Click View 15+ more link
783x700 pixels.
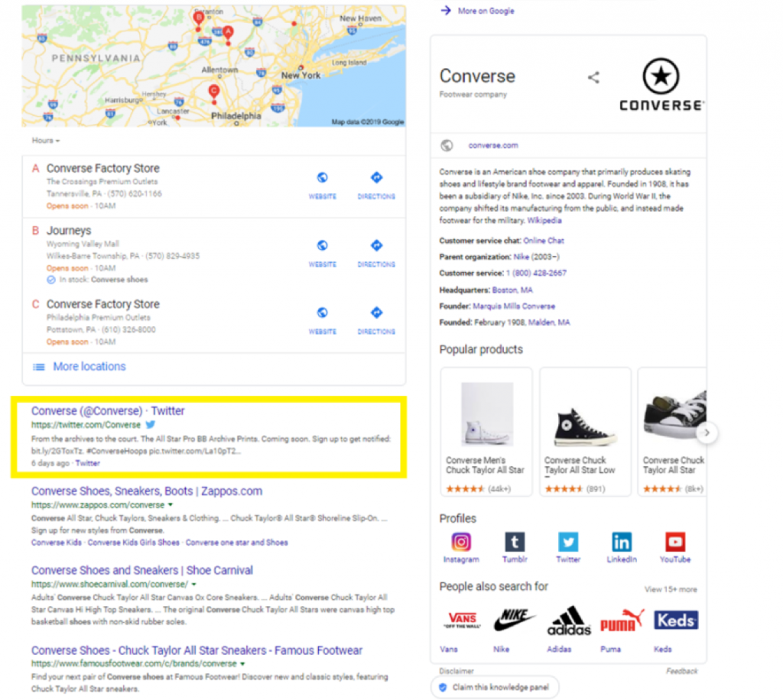coord(670,590)
